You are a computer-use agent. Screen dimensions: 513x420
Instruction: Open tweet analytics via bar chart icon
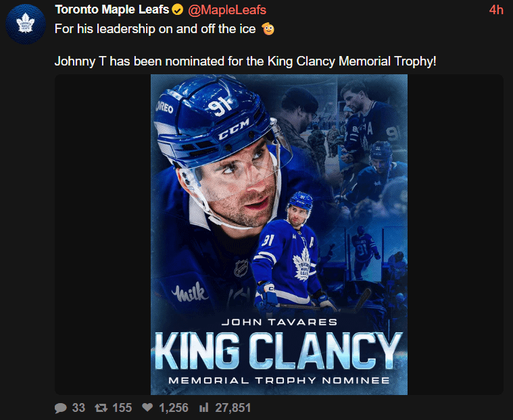point(203,408)
